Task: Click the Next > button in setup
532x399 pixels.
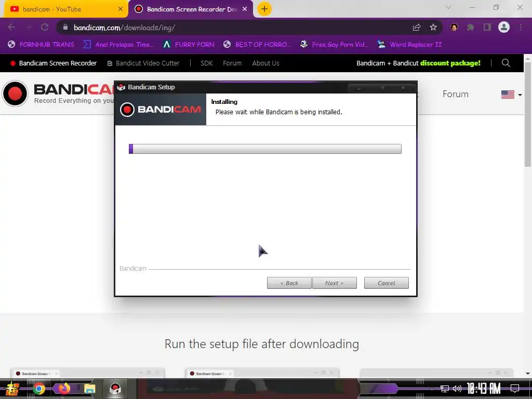Action: [334, 283]
